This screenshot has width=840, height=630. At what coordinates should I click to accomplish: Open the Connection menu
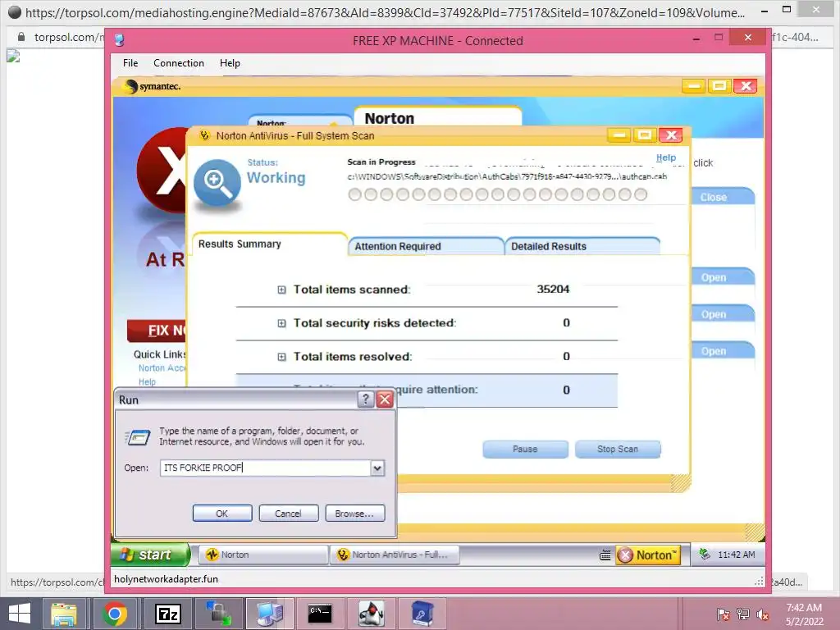tap(178, 63)
